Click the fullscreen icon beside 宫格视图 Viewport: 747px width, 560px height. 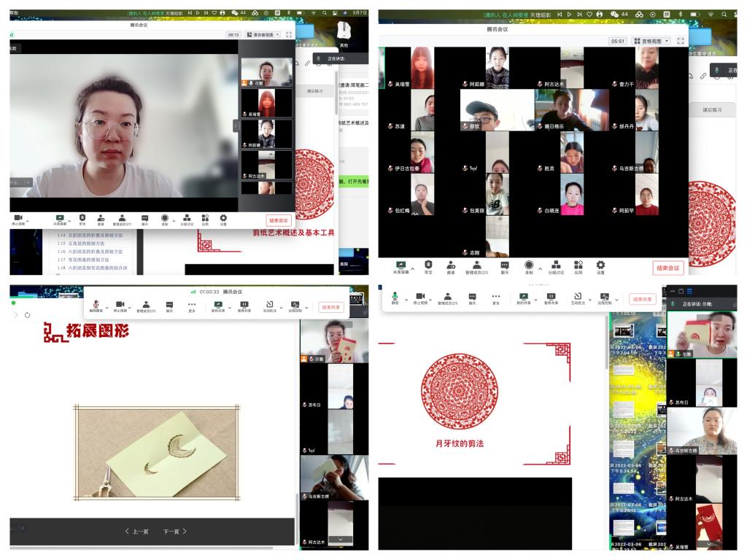681,42
